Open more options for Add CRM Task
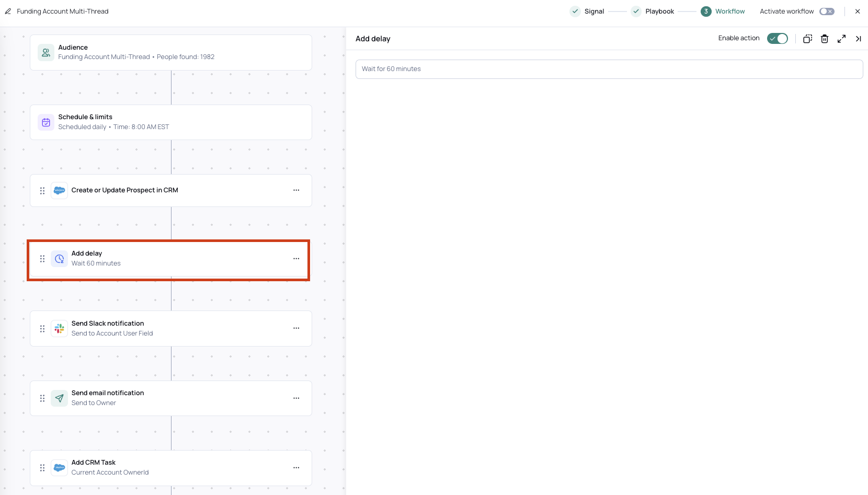Screen dimensions: 868x495 [x=296, y=468]
